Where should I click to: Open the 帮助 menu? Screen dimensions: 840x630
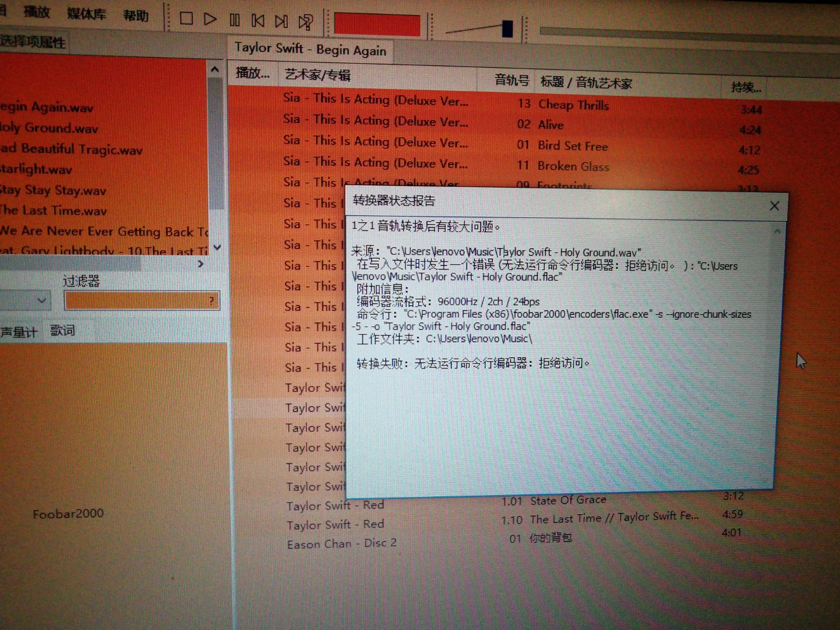tap(136, 16)
